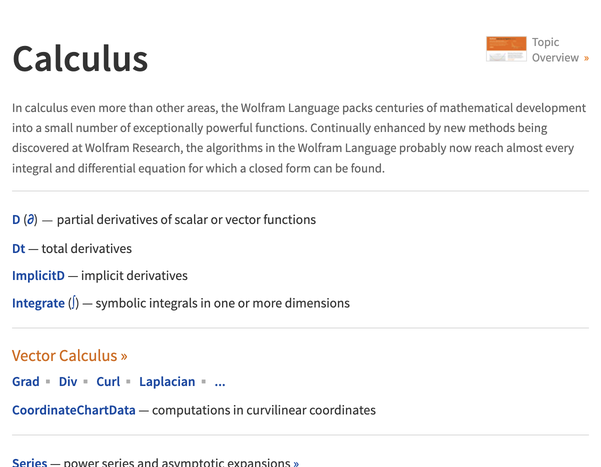Open the Curl function link
This screenshot has width=601, height=467.
click(108, 382)
